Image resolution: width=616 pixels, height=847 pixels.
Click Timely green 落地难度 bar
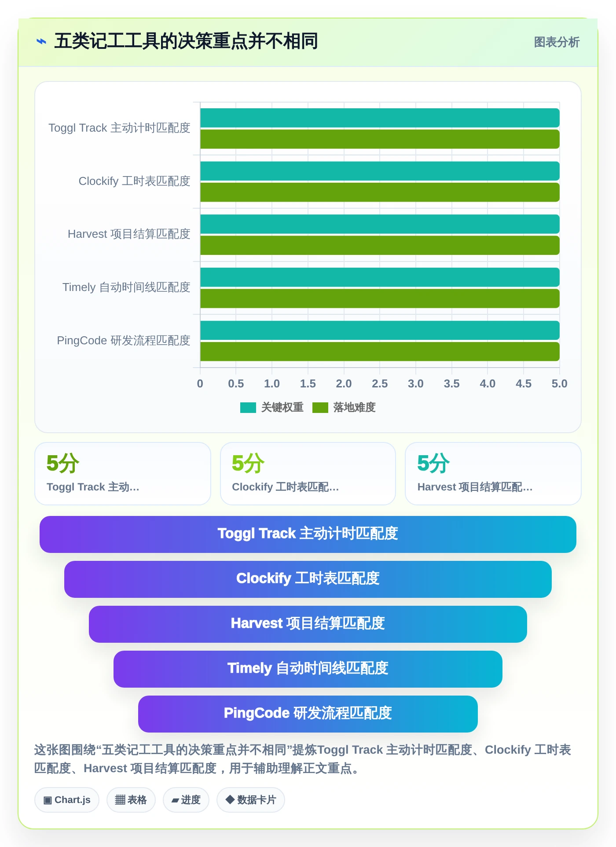pyautogui.click(x=380, y=298)
